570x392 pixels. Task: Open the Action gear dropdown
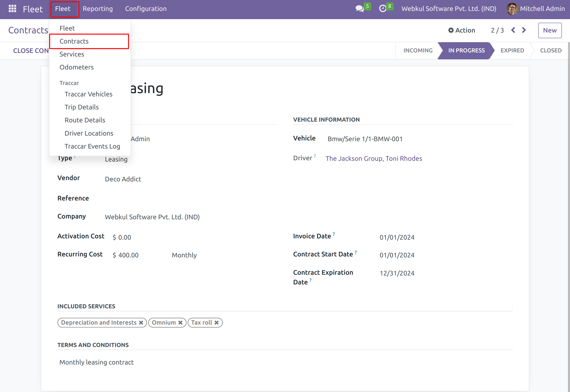tap(462, 30)
